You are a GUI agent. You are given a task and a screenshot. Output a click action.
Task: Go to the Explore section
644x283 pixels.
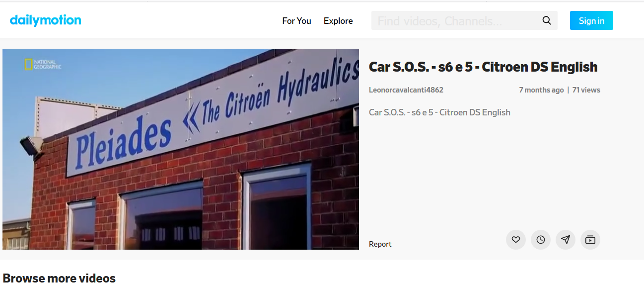(x=338, y=21)
